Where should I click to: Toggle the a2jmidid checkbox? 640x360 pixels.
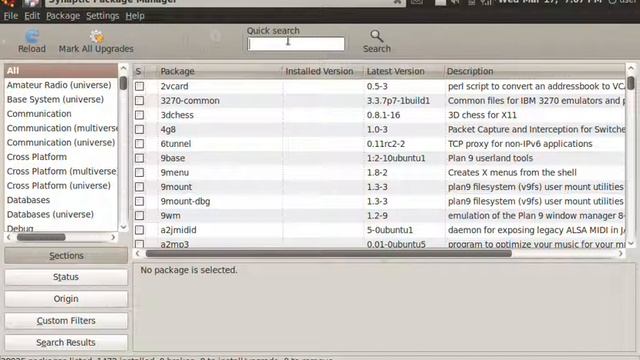[x=140, y=230]
